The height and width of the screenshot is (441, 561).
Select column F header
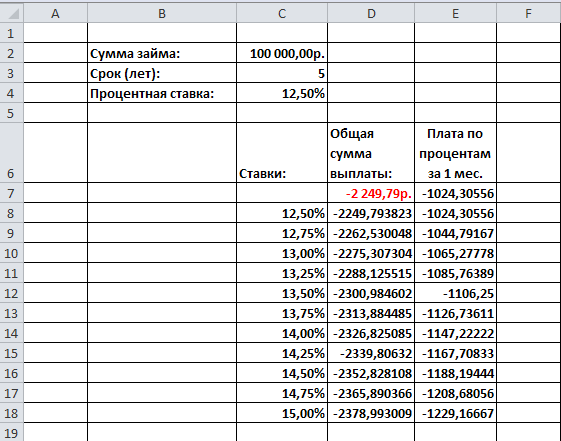point(528,14)
